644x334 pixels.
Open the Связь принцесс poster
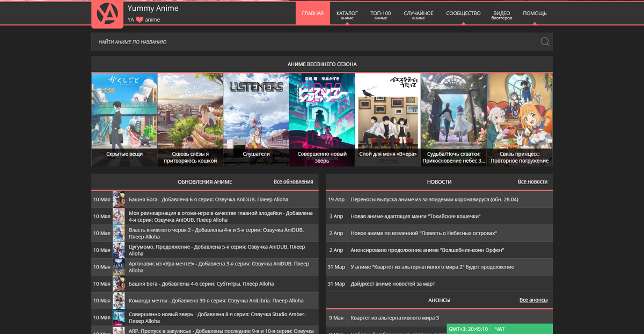(x=519, y=120)
